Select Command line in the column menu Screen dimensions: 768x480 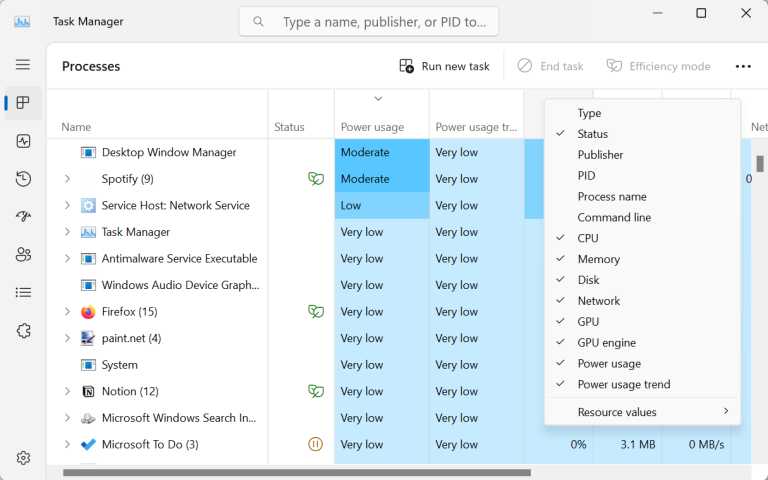tap(613, 218)
